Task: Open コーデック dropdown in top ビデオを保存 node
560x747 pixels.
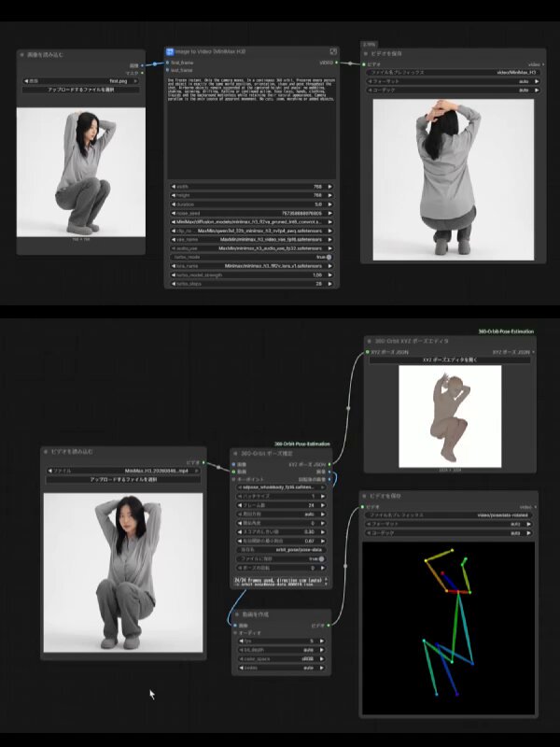Action: (453, 90)
